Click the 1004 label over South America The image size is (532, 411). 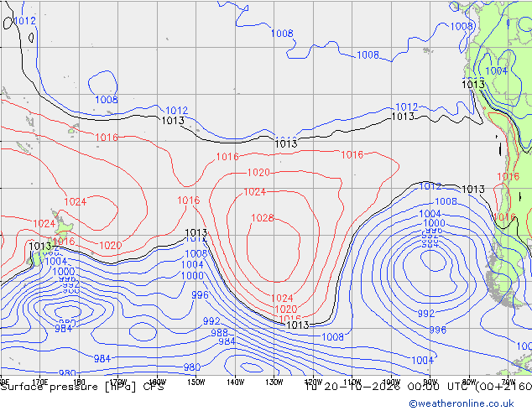(497, 70)
